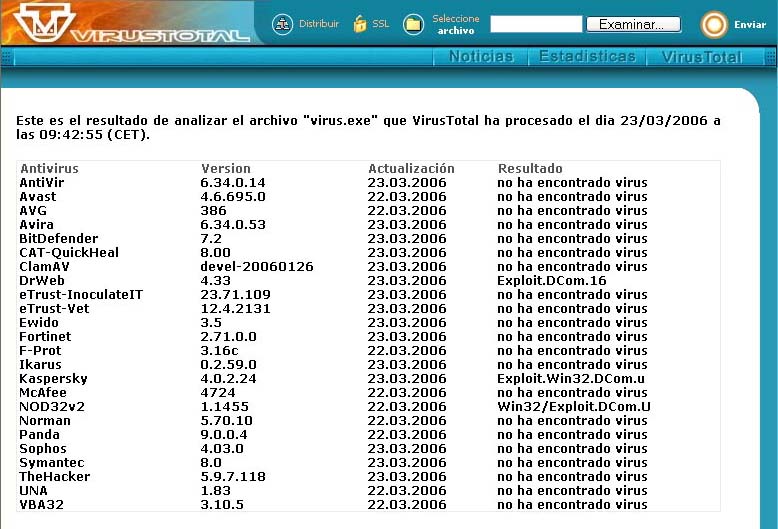
Task: Select the AVG row name
Action: [x=33, y=210]
